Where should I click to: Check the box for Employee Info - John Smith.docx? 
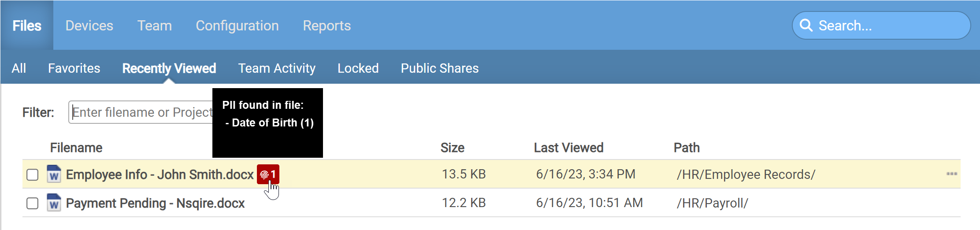coord(33,175)
